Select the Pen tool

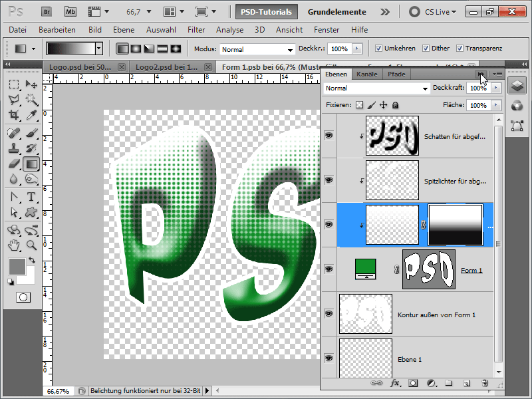(13, 197)
